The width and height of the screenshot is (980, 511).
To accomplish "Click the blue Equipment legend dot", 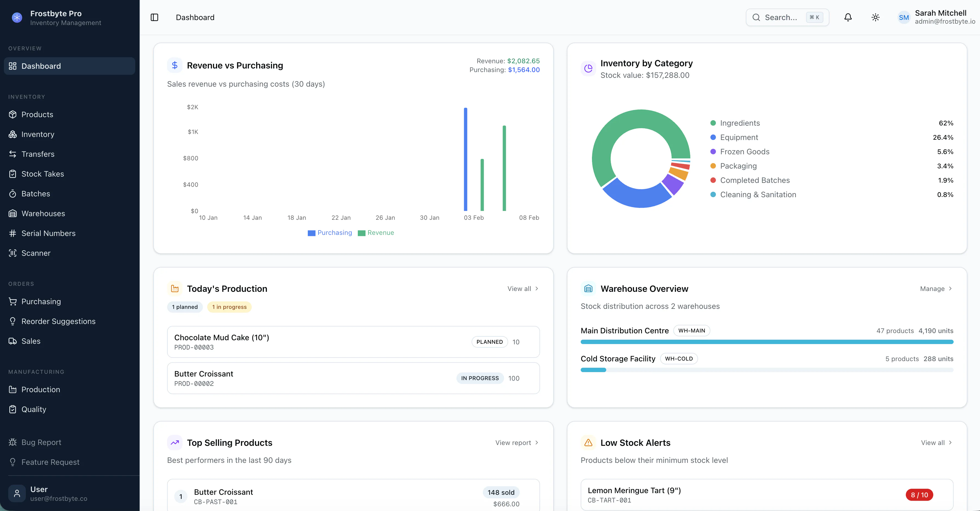I will (713, 138).
